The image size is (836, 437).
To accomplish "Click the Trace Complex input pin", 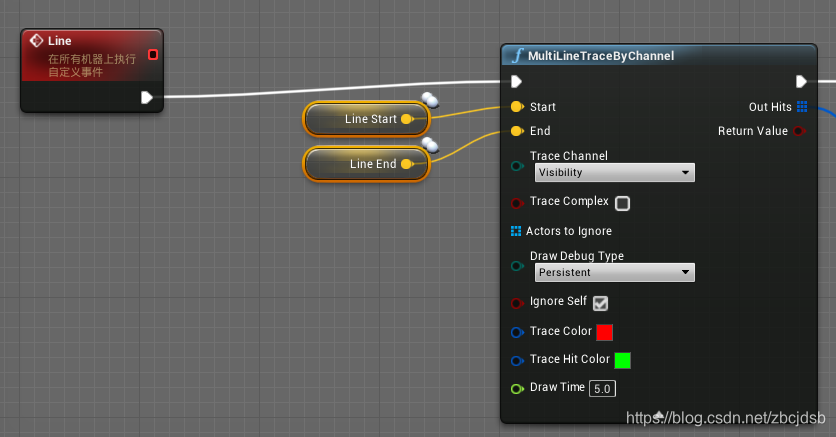I will [x=517, y=203].
